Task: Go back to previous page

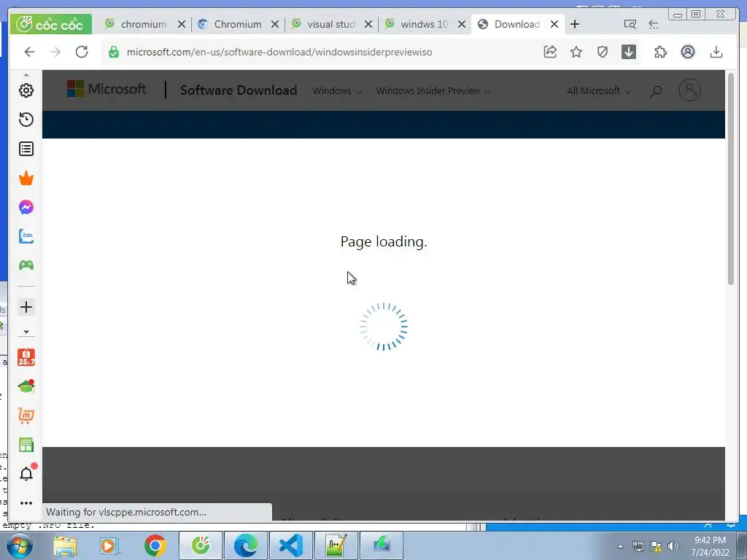Action: 29,52
